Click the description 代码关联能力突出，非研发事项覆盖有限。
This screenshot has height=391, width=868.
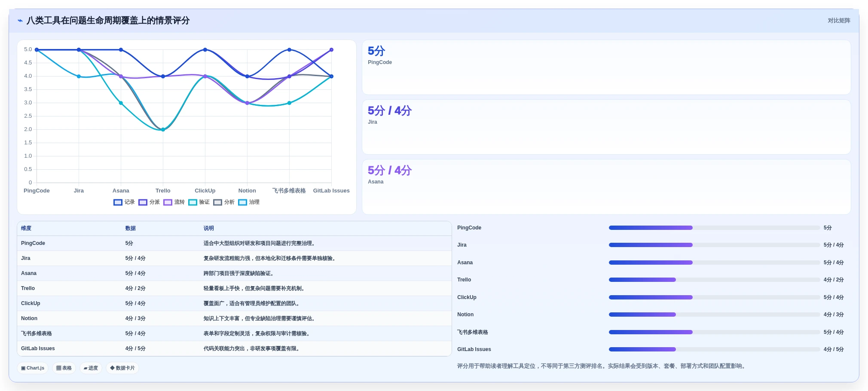click(x=252, y=348)
